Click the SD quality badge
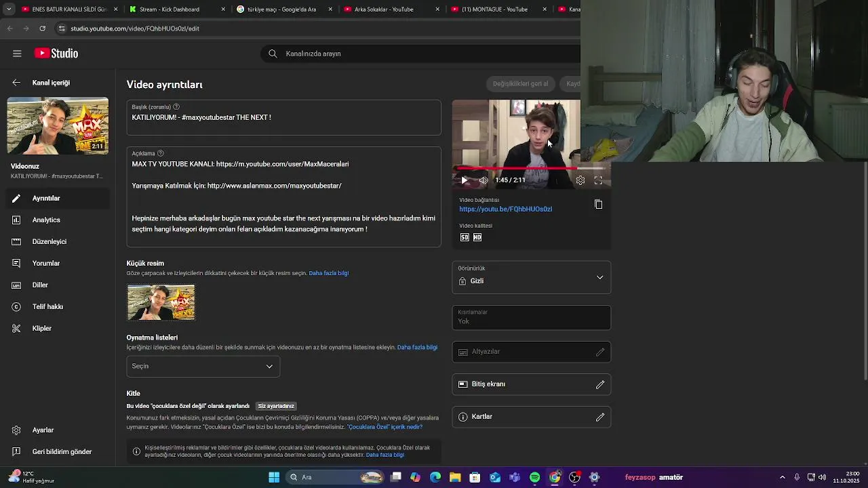The height and width of the screenshot is (488, 868). point(465,237)
